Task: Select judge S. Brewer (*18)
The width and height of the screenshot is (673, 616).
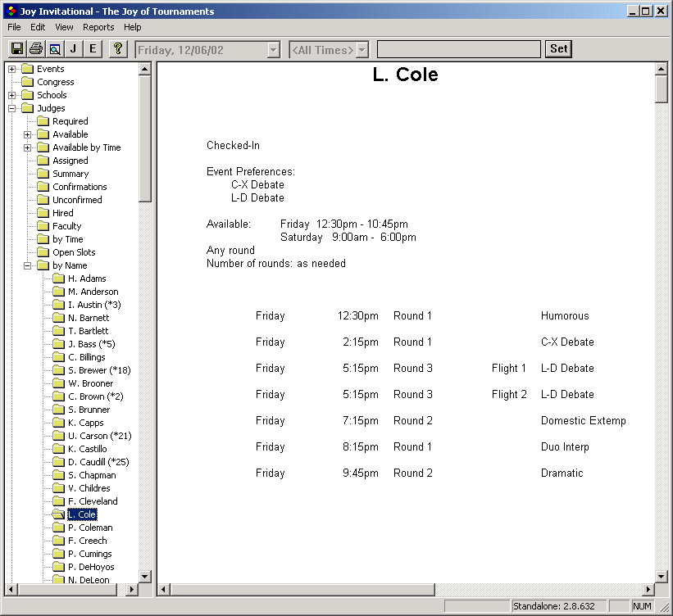Action: coord(98,370)
